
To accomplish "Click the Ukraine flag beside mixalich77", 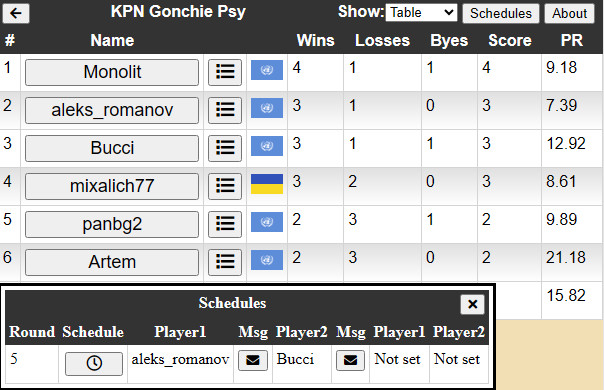I will point(267,184).
